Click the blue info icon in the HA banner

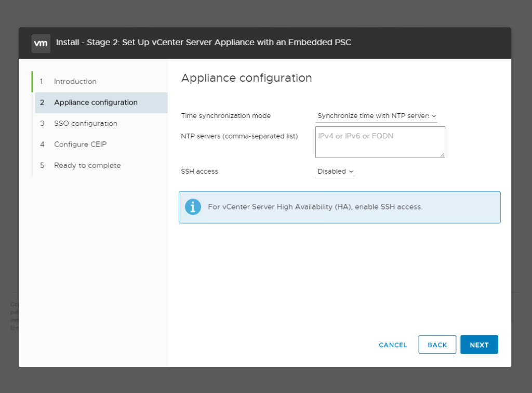(x=193, y=207)
